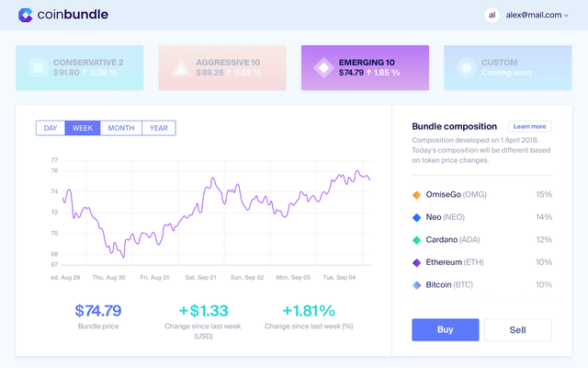Click the user avatar initials circle
This screenshot has height=368, width=588.
point(492,15)
